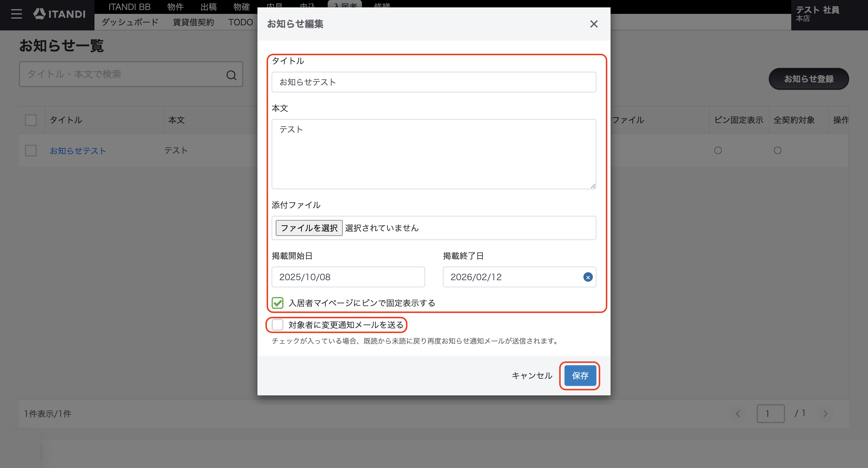868x468 pixels.
Task: Clear the 掲載終了日 date value
Action: (x=588, y=277)
